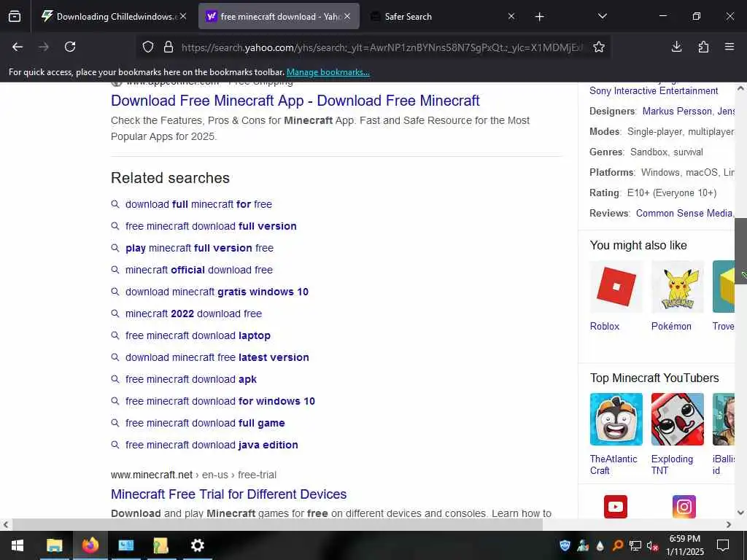Open the Pokémon thumbnail

pyautogui.click(x=678, y=287)
